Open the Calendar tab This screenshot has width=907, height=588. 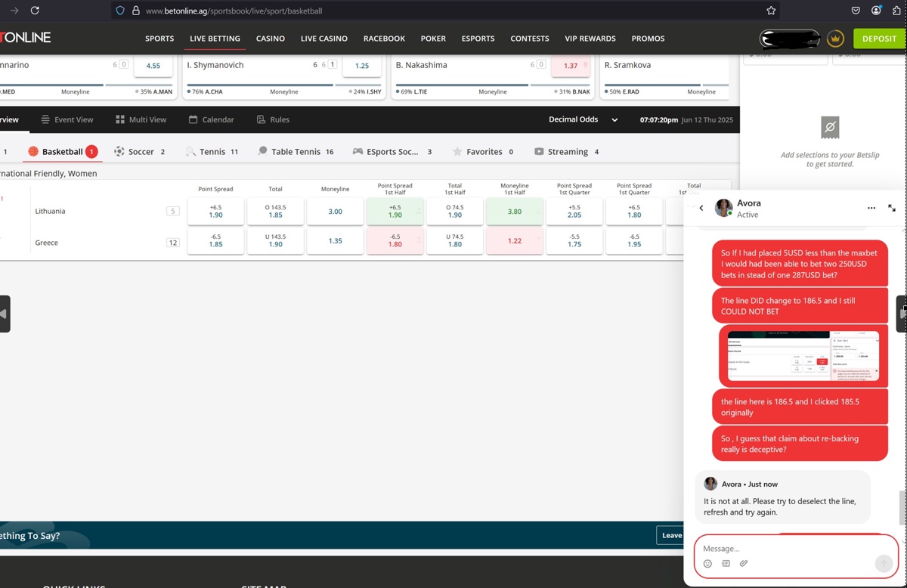tap(211, 119)
